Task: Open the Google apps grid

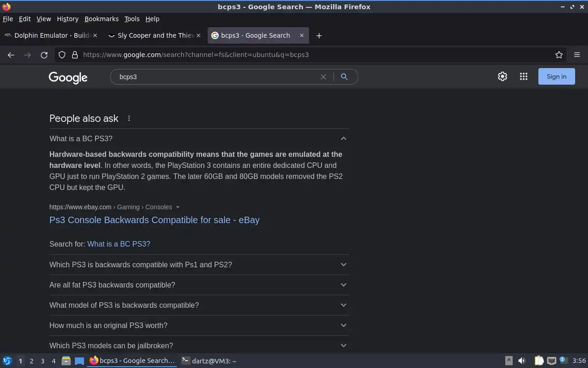Action: tap(524, 77)
